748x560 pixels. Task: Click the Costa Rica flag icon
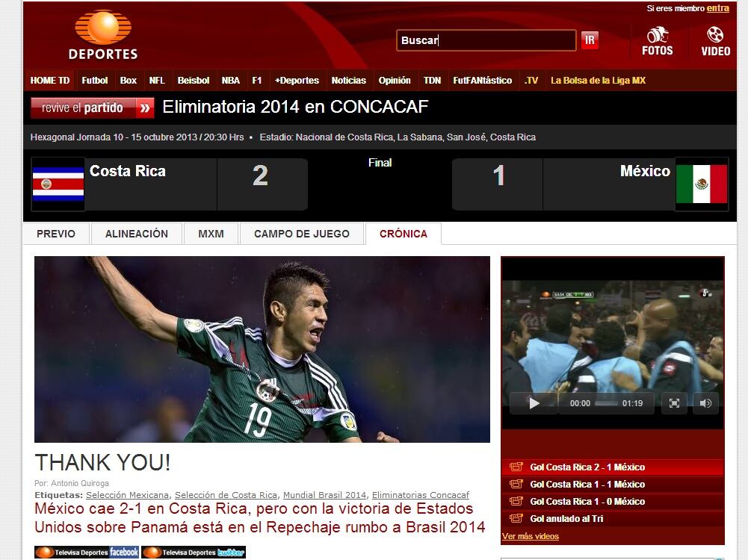coord(58,184)
